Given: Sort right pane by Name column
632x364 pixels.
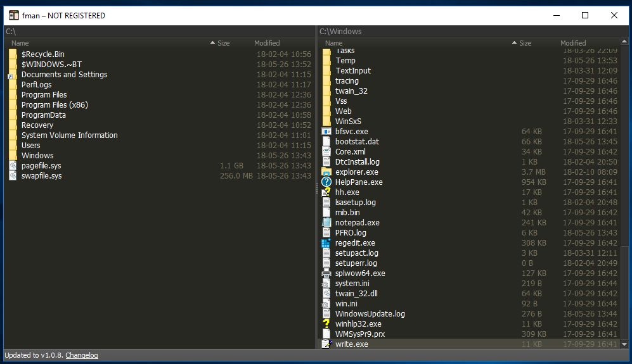Looking at the screenshot, I should click(333, 43).
